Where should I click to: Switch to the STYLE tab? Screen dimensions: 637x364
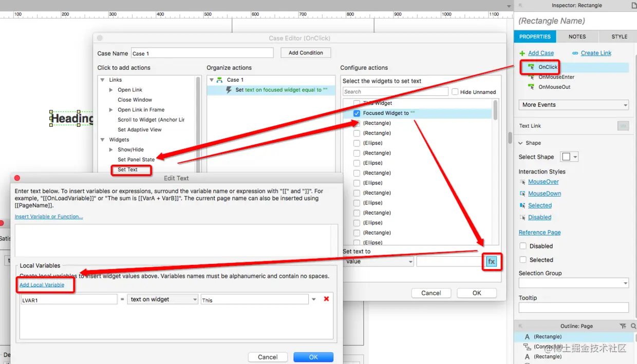pos(619,36)
